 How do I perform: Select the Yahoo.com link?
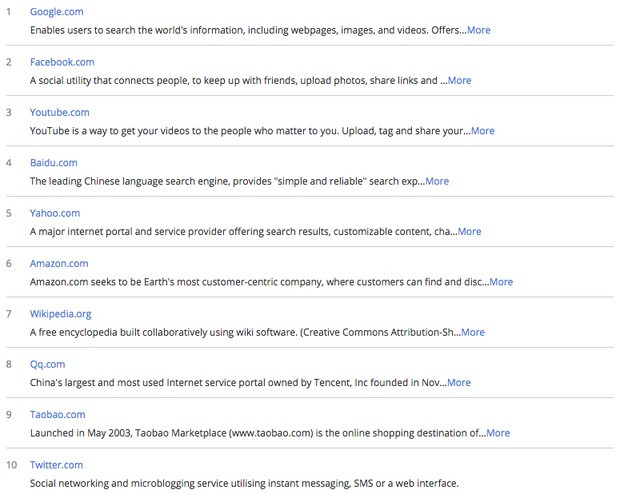[54, 213]
